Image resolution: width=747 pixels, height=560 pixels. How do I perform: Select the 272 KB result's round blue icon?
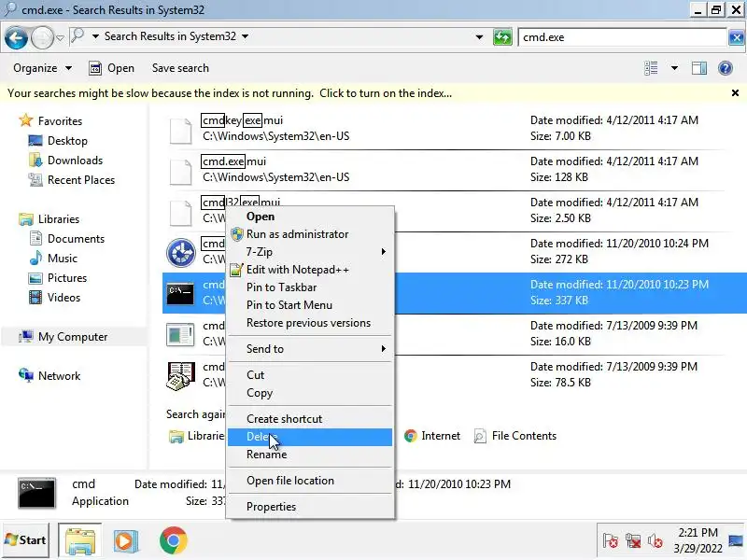[x=181, y=252]
